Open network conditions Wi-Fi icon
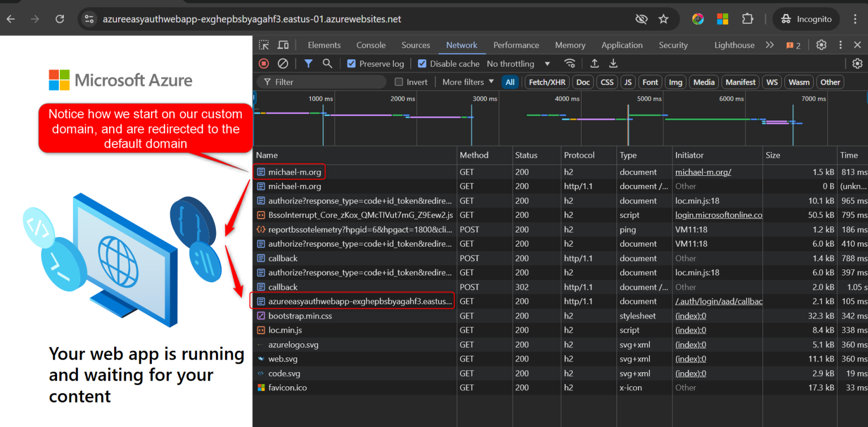The width and height of the screenshot is (868, 427). coord(570,63)
